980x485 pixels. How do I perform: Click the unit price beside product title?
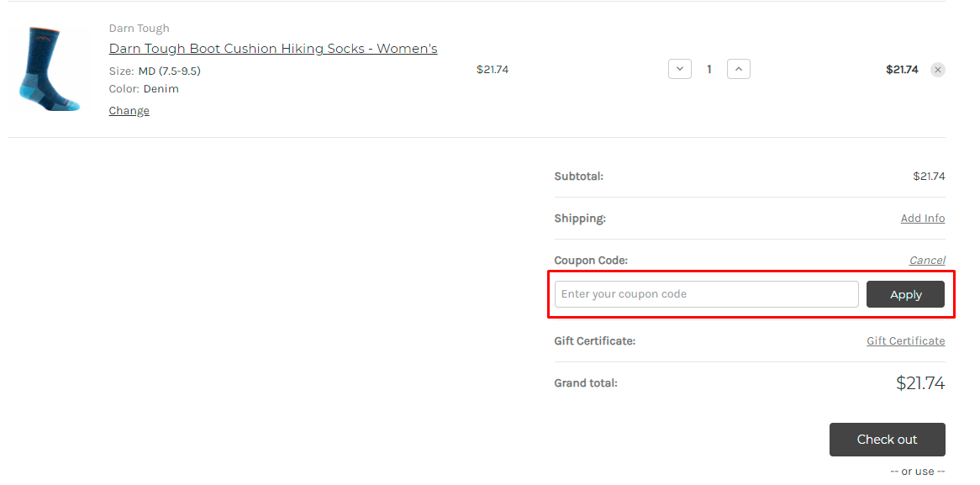[x=493, y=70]
